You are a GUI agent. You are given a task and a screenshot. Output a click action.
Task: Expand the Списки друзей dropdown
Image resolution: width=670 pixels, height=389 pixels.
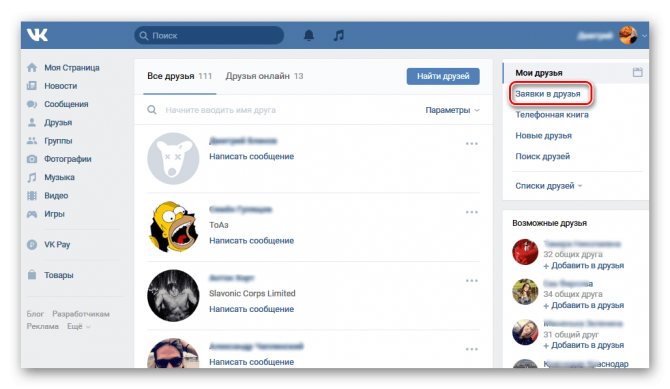click(549, 186)
